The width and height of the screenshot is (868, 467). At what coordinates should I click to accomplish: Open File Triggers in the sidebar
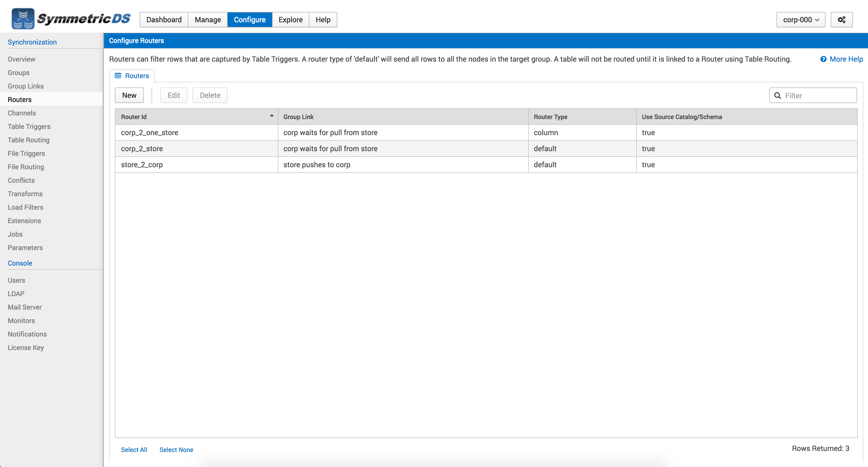(x=26, y=154)
